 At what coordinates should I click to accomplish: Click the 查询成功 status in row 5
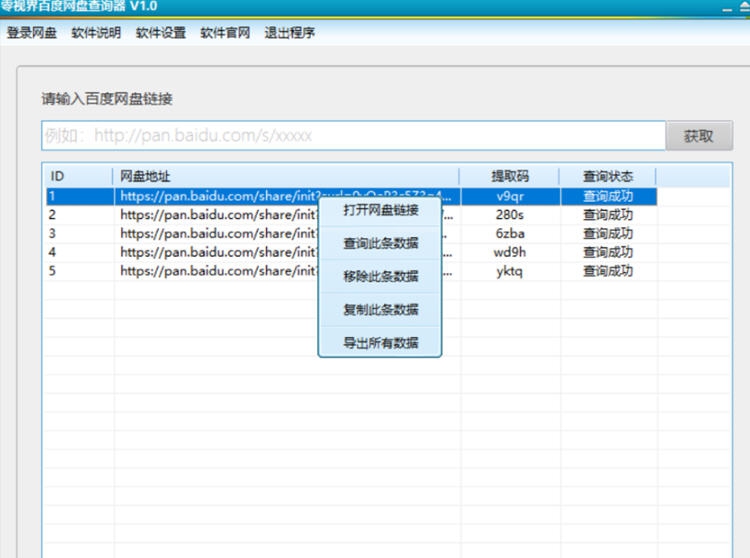tap(608, 271)
